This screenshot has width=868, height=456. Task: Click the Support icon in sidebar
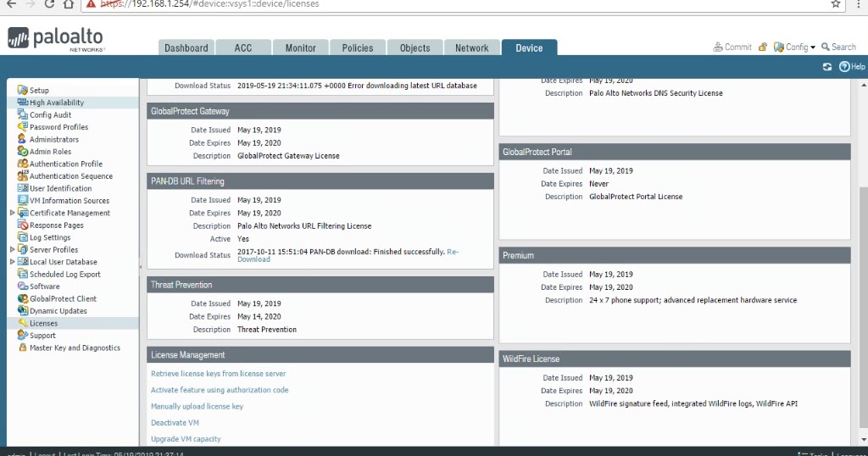pyautogui.click(x=23, y=335)
